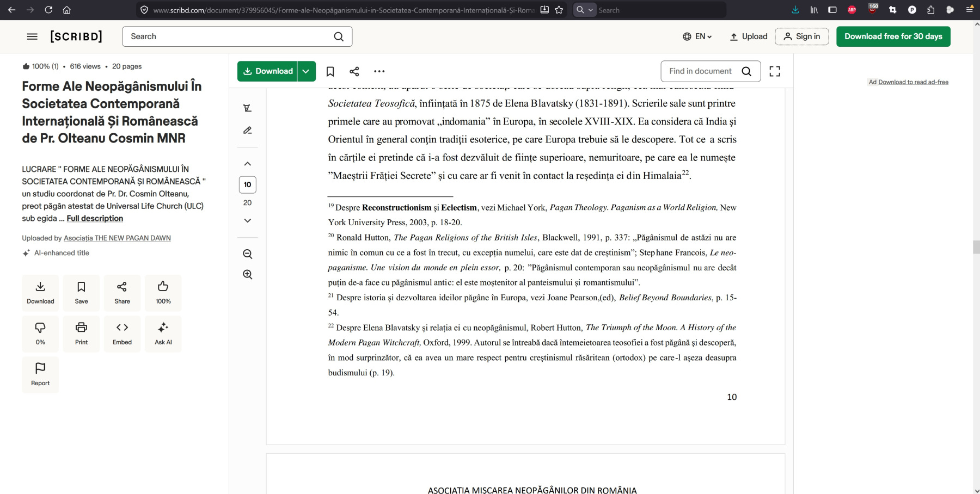
Task: Open the hamburger navigation menu
Action: pos(32,36)
